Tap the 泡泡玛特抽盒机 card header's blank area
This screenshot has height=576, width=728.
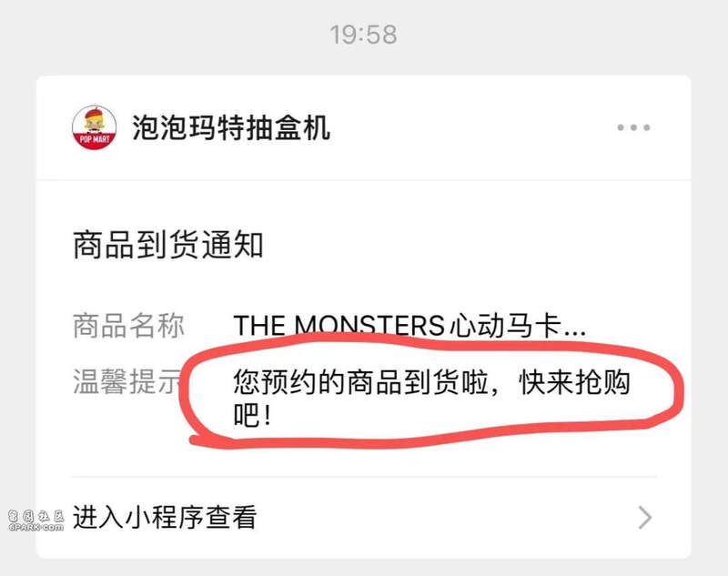coord(471,127)
